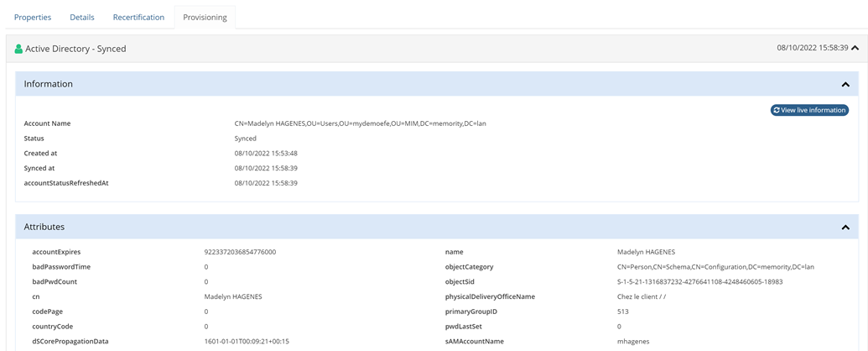Select the Provisioning tab
This screenshot has height=351, width=868.
pos(205,17)
